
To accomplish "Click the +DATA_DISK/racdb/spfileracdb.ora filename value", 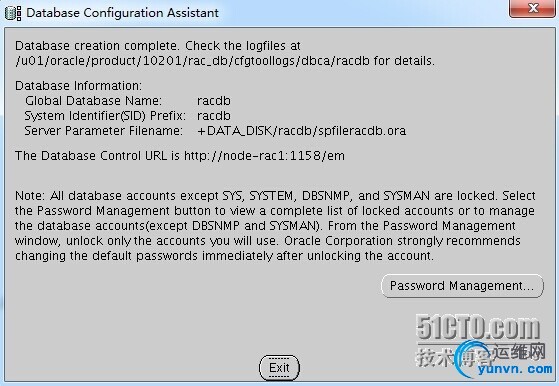I will coord(302,131).
